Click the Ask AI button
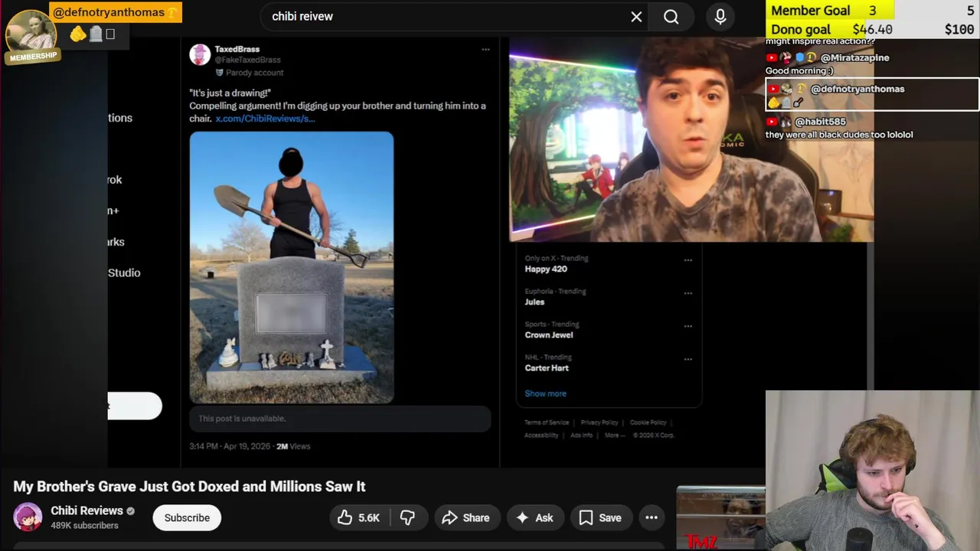The height and width of the screenshot is (551, 980). [x=534, y=518]
